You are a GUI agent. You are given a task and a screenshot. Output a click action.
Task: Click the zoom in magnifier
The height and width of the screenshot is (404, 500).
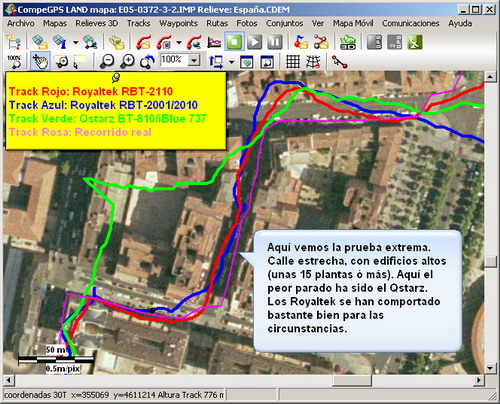tap(127, 62)
